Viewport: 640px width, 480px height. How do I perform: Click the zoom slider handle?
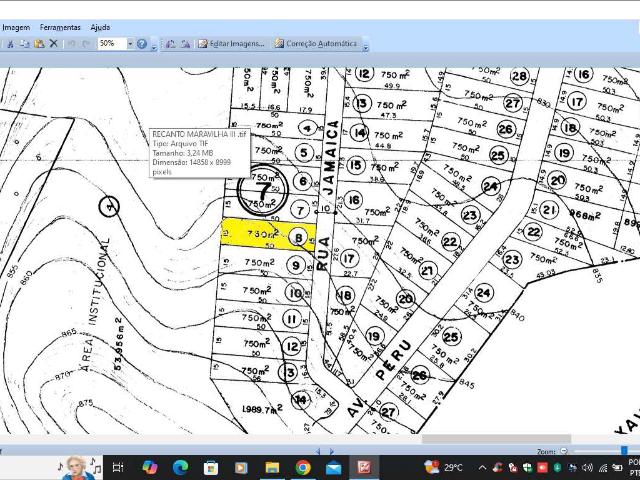pos(624,450)
